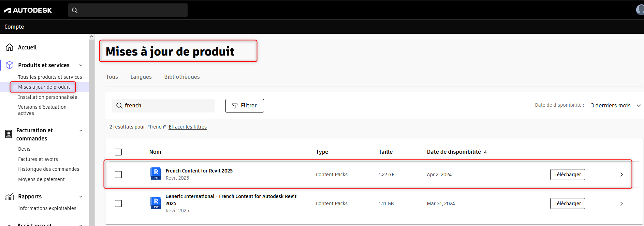The width and height of the screenshot is (644, 226).
Task: Click the search magnifier icon in top bar
Action: coord(75,10)
